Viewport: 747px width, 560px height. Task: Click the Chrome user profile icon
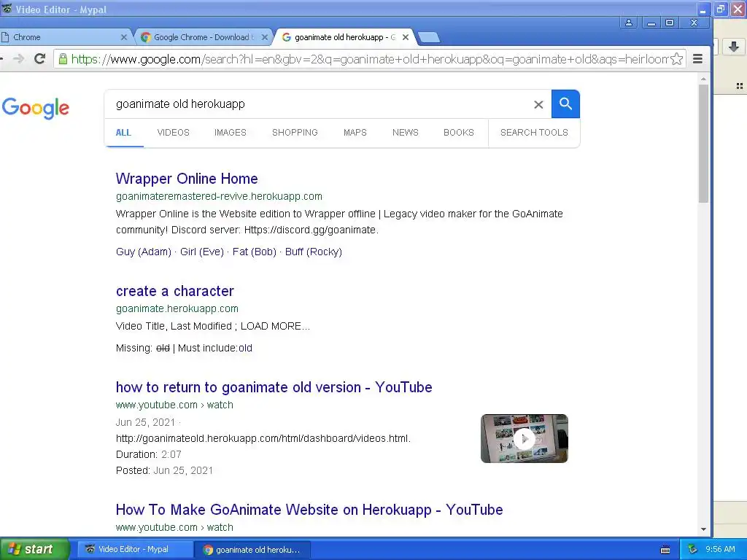629,23
